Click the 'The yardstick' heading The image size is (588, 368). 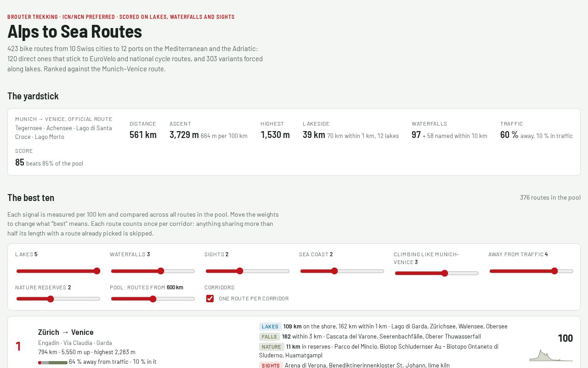pyautogui.click(x=33, y=96)
